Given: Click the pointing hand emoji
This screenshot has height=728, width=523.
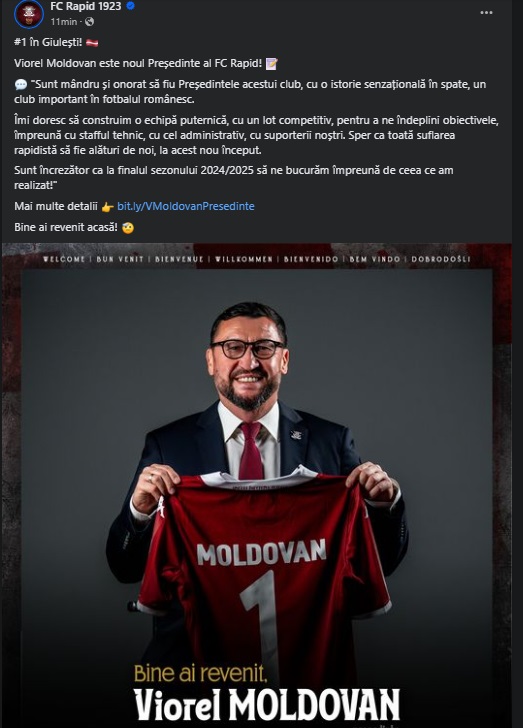Looking at the screenshot, I should 107,207.
